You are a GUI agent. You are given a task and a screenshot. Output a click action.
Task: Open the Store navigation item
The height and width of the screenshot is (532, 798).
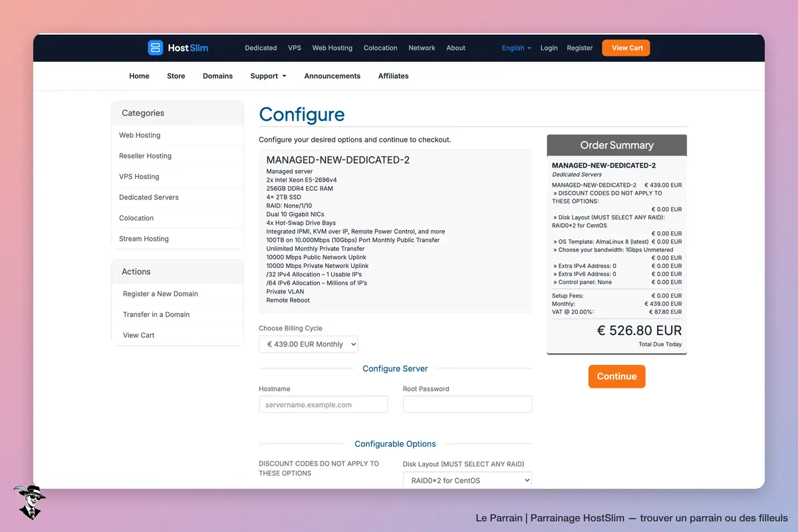176,76
